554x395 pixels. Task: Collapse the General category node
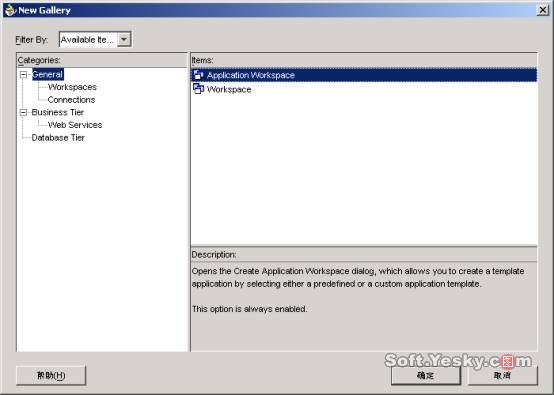click(x=23, y=75)
